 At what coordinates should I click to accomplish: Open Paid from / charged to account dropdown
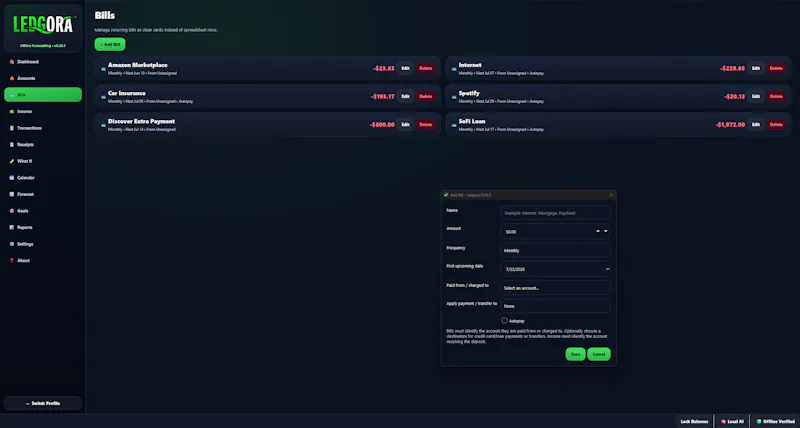click(555, 288)
